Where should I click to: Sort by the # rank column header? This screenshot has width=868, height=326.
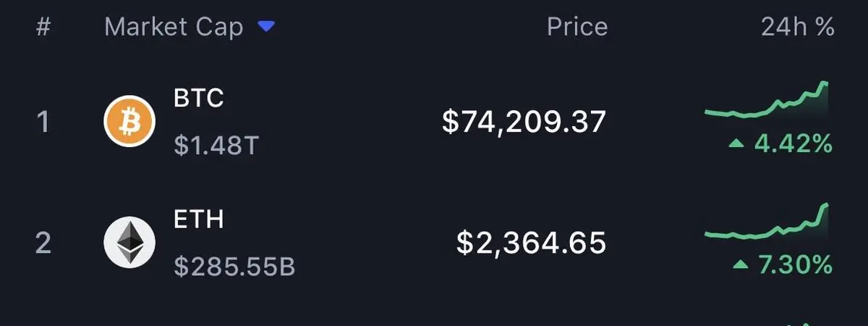point(43,28)
